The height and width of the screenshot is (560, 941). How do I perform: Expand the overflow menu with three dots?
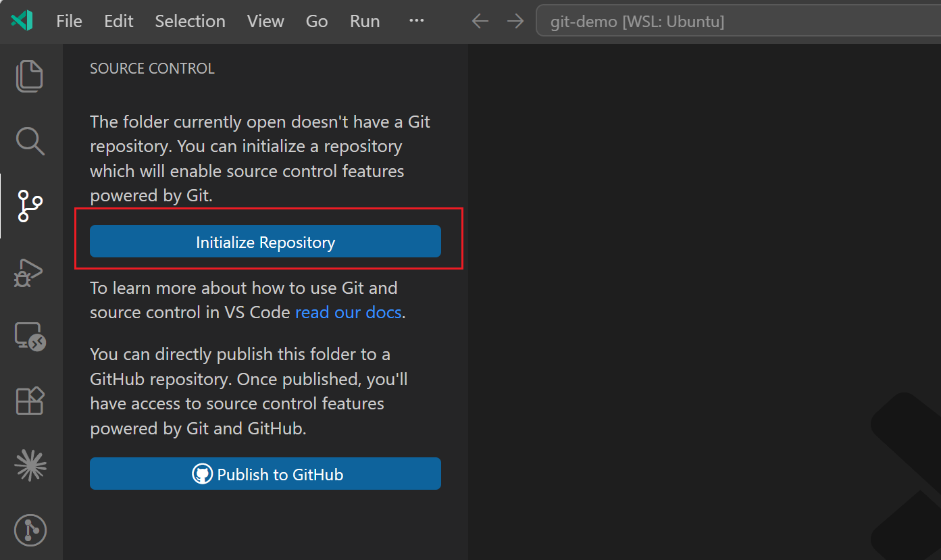pyautogui.click(x=417, y=21)
